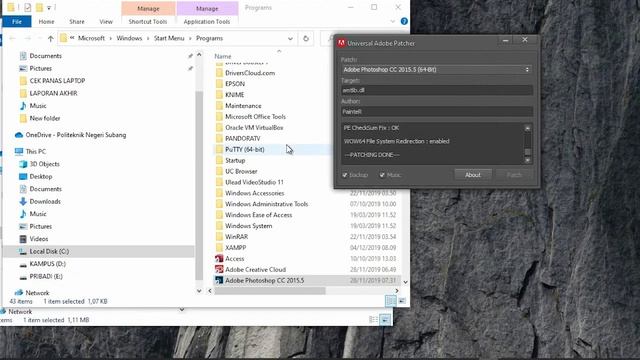This screenshot has height=360, width=640.
Task: Select the Access shortcut
Action: coord(234,259)
